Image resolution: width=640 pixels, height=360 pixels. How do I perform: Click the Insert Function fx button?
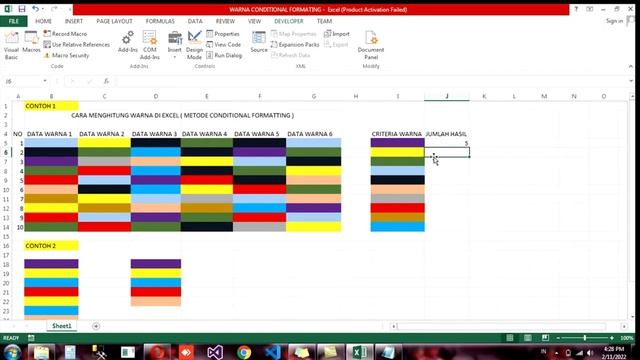tap(106, 81)
